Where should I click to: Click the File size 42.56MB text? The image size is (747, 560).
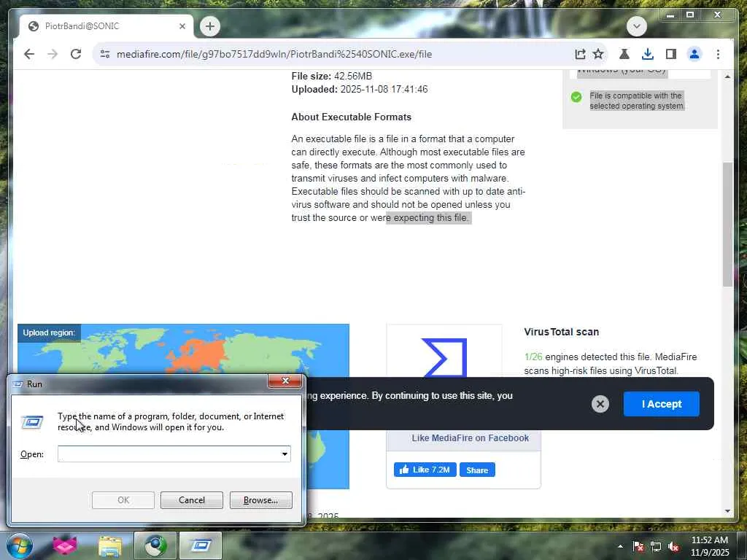tap(332, 76)
